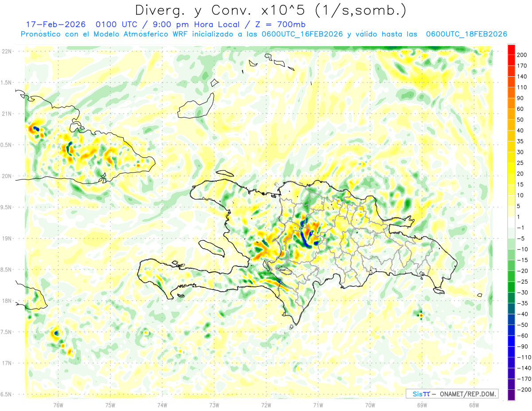
Task: Select the date text '17-Feb-2026'
Action: [x=56, y=24]
